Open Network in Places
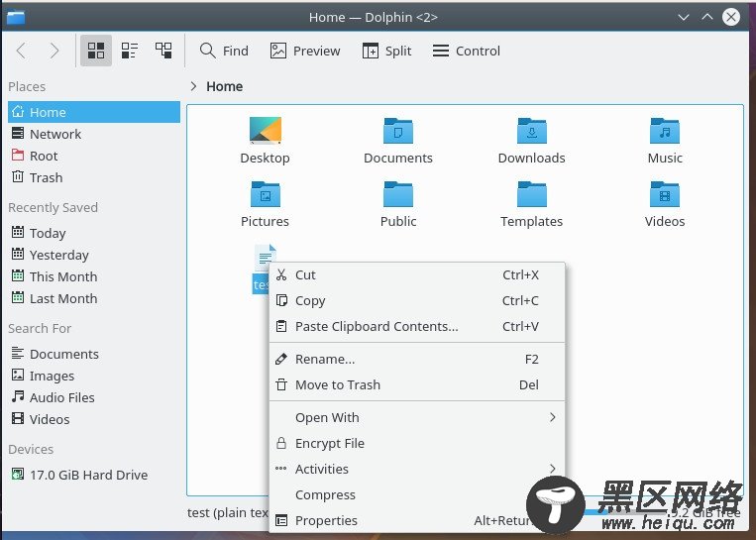 coord(94,134)
